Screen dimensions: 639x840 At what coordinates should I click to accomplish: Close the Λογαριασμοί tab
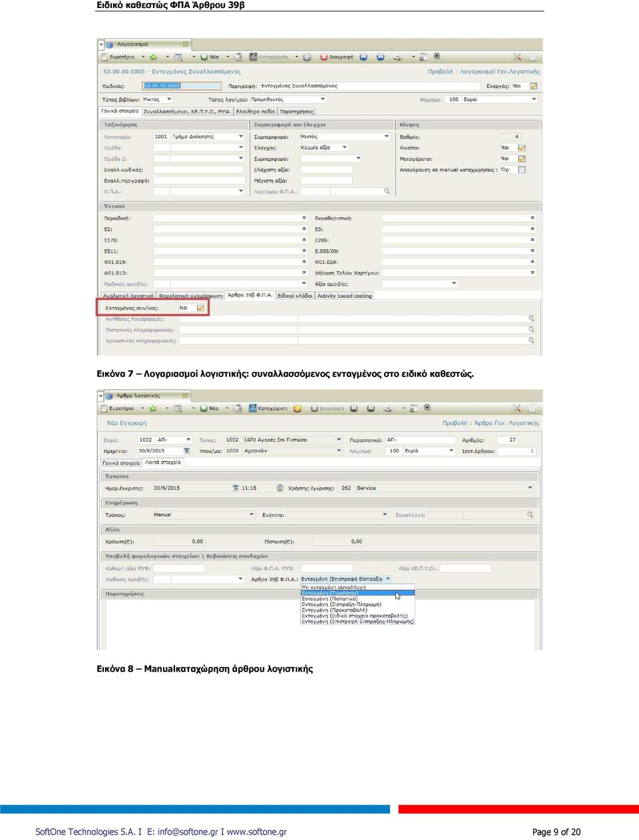point(186,45)
